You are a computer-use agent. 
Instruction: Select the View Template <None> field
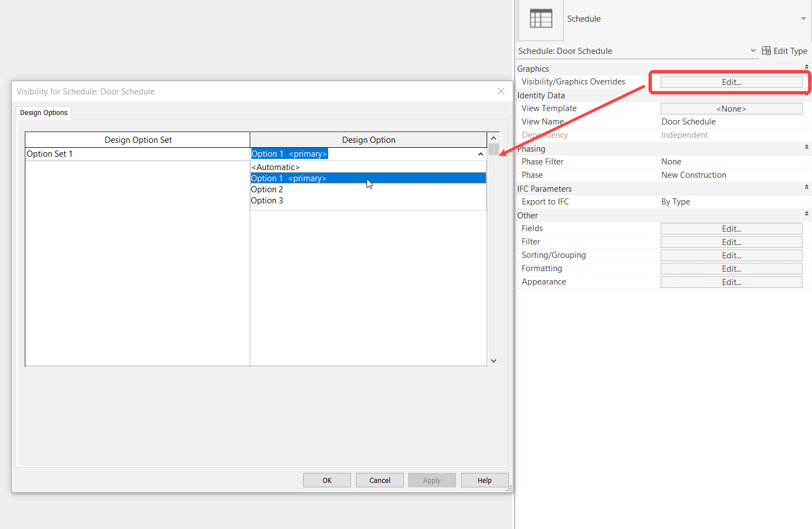[731, 108]
